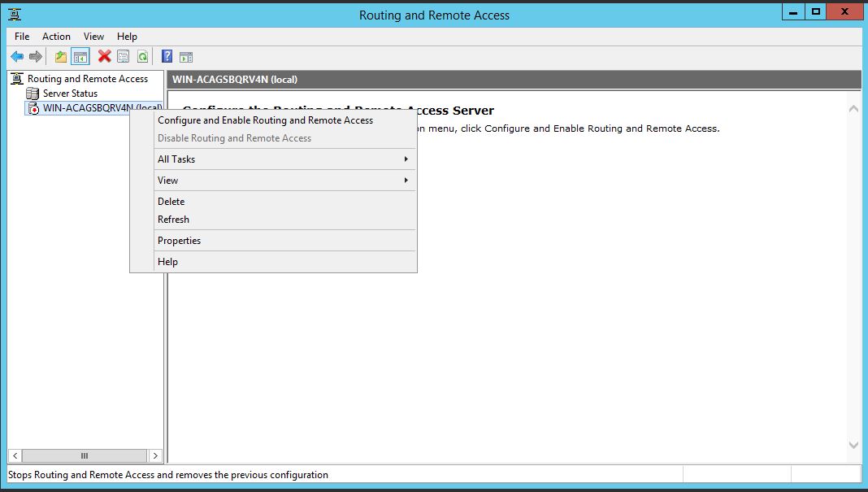The width and height of the screenshot is (868, 492).
Task: Select Refresh in the context menu
Action: pos(173,219)
